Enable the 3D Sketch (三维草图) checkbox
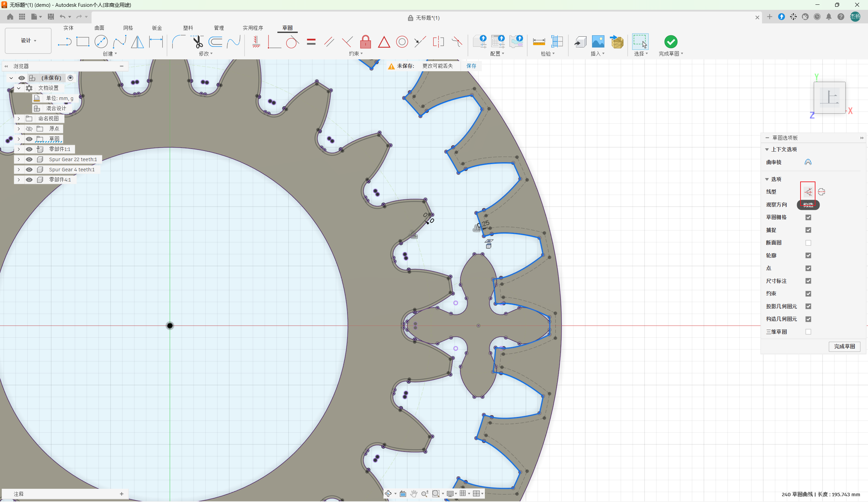Image resolution: width=868 pixels, height=502 pixels. [808, 332]
